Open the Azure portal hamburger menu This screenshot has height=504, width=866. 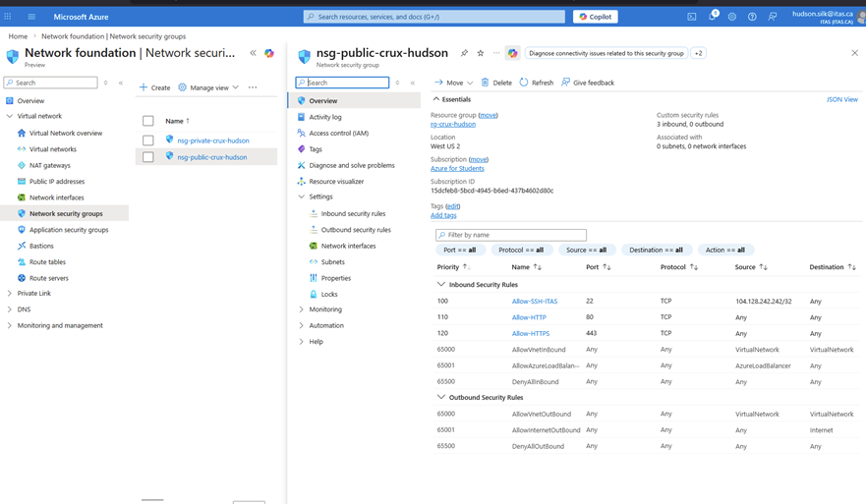pos(31,17)
